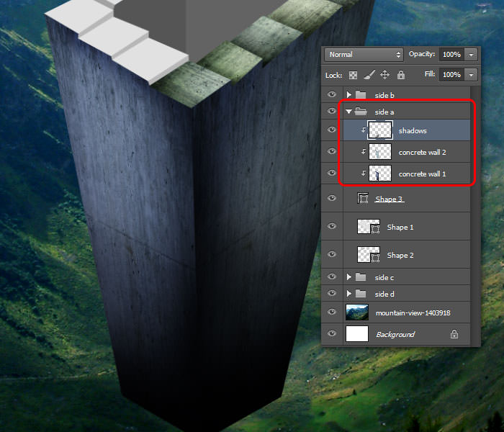The width and height of the screenshot is (504, 432).
Task: Select the mountain-view layer thumbnail
Action: [x=357, y=312]
